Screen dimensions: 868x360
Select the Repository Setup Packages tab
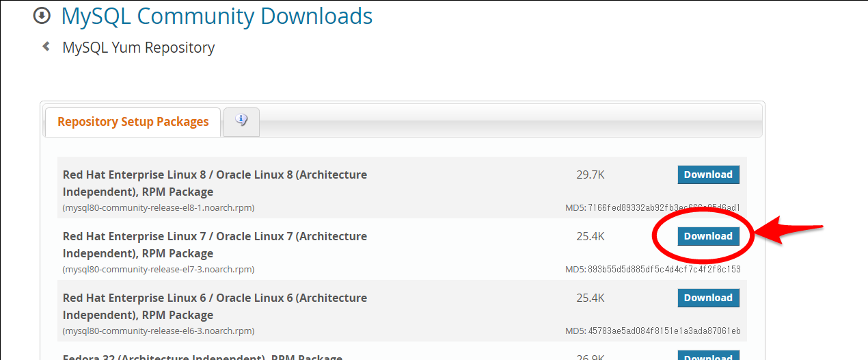point(133,122)
